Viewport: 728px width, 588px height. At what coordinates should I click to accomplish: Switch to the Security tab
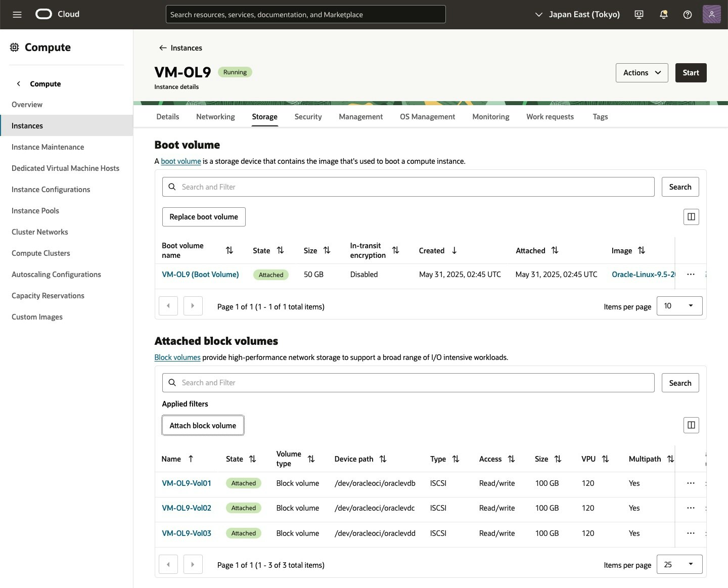click(x=308, y=117)
